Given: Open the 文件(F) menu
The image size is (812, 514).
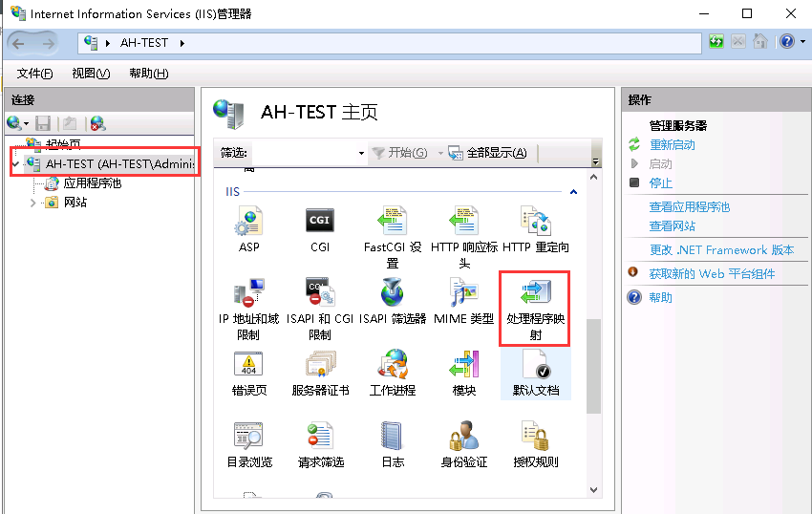Looking at the screenshot, I should click(x=35, y=74).
